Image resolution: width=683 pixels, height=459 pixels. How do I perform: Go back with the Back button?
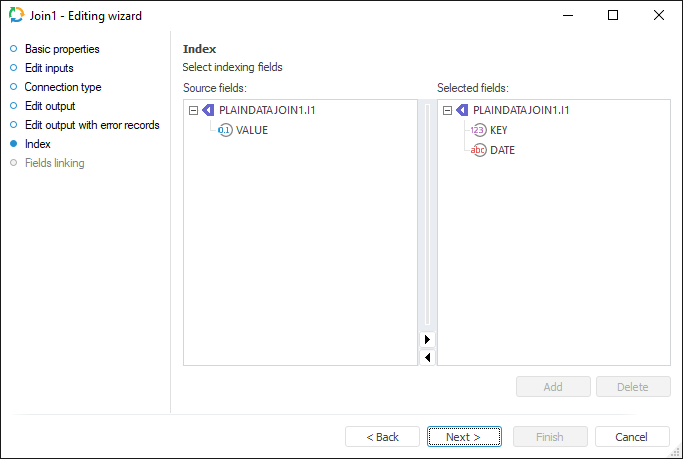pyautogui.click(x=382, y=437)
